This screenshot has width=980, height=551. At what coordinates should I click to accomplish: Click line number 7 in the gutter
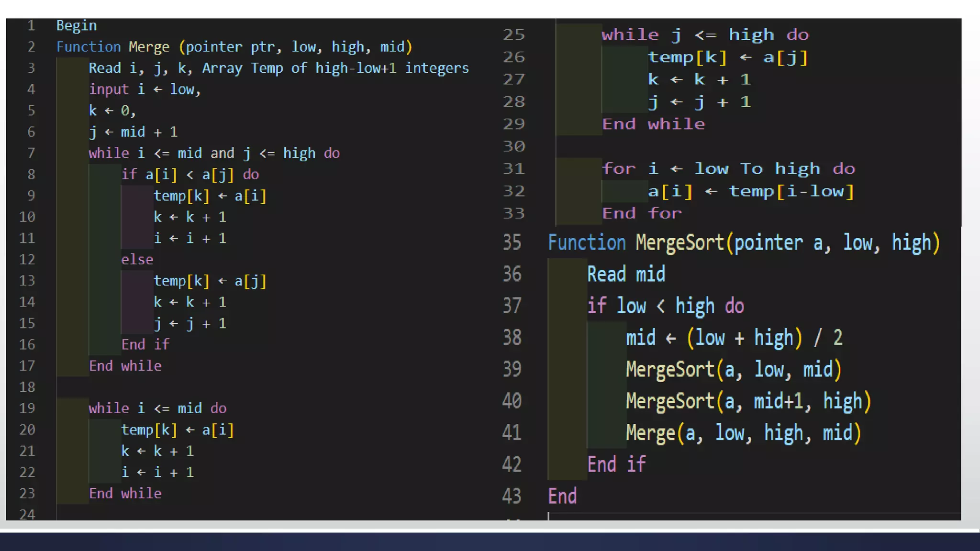[x=31, y=153]
